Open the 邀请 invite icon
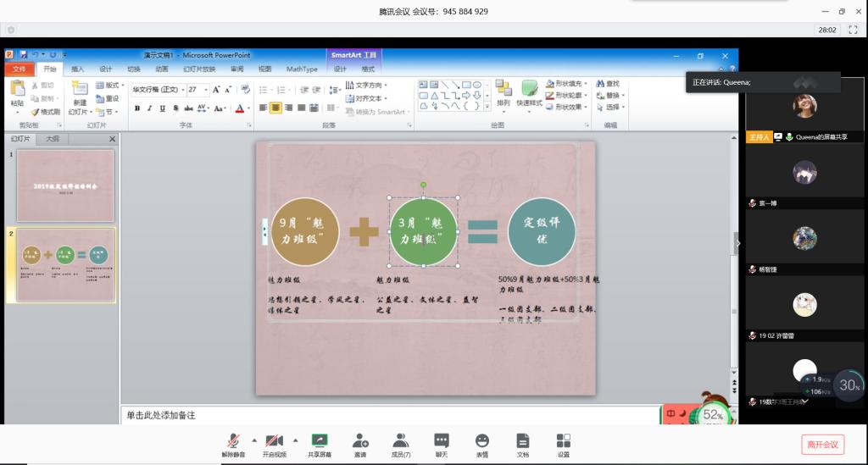The height and width of the screenshot is (465, 868). [360, 442]
